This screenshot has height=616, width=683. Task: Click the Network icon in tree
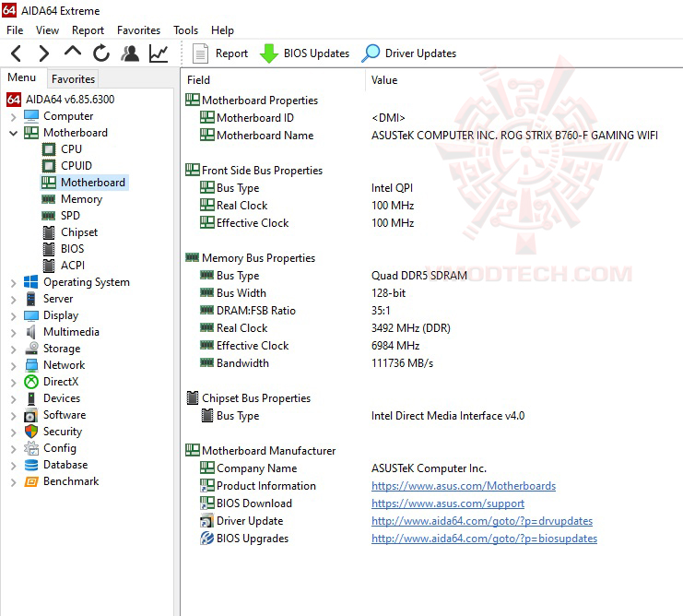tap(31, 365)
